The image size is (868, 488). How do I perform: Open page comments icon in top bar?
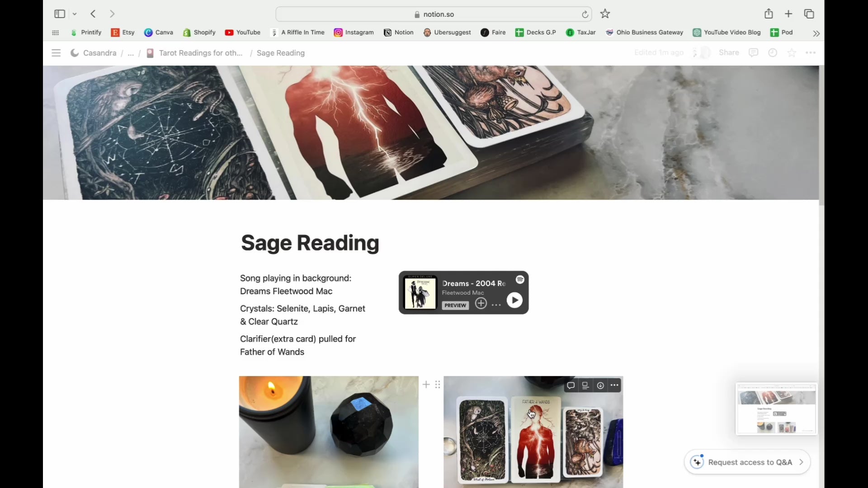pos(753,53)
